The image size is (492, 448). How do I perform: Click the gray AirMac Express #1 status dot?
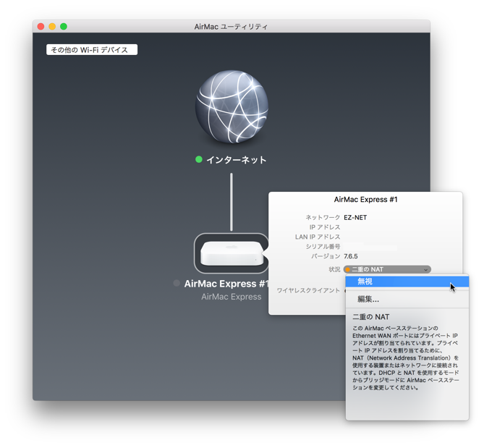177,283
